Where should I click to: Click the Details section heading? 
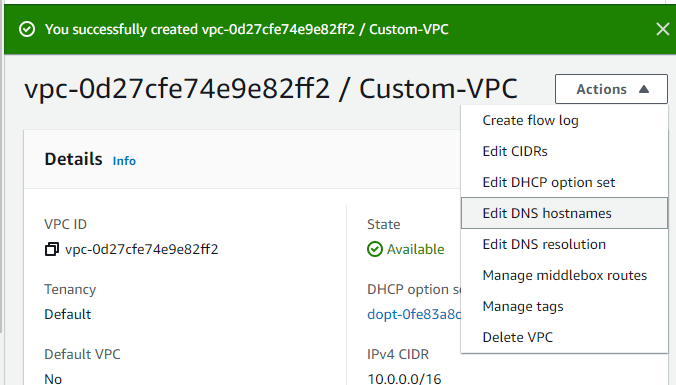73,159
